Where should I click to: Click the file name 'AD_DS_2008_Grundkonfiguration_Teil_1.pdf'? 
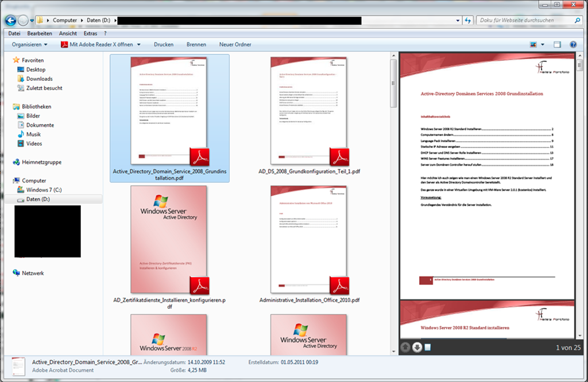point(310,171)
